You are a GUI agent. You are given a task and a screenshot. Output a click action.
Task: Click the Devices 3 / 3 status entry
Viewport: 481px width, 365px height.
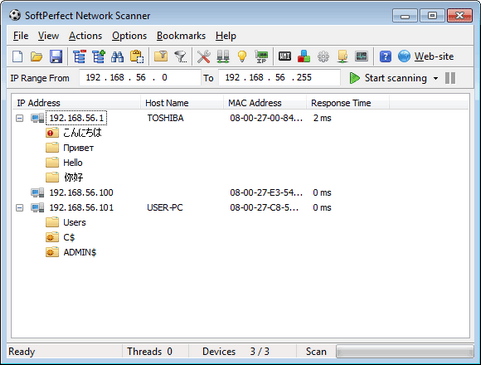pyautogui.click(x=236, y=351)
